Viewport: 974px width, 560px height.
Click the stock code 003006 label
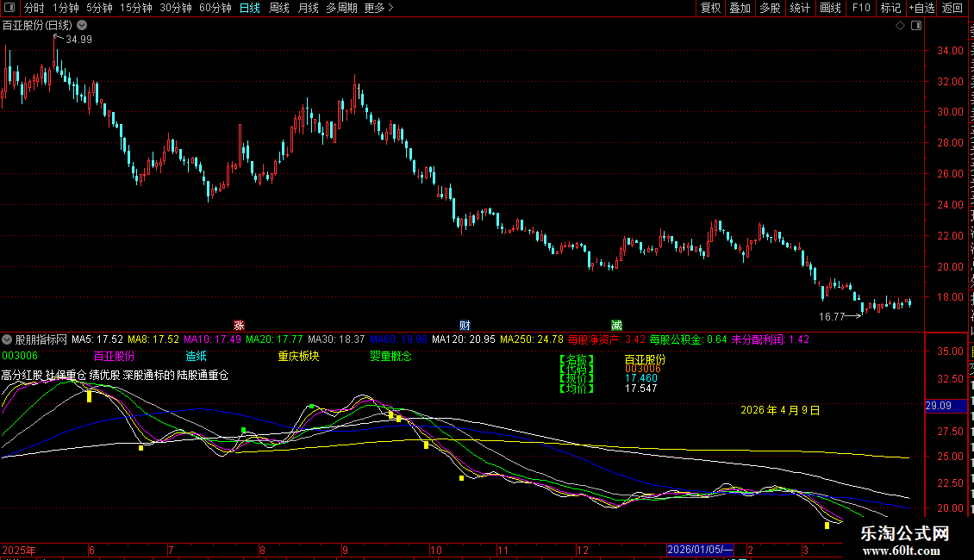(x=20, y=356)
